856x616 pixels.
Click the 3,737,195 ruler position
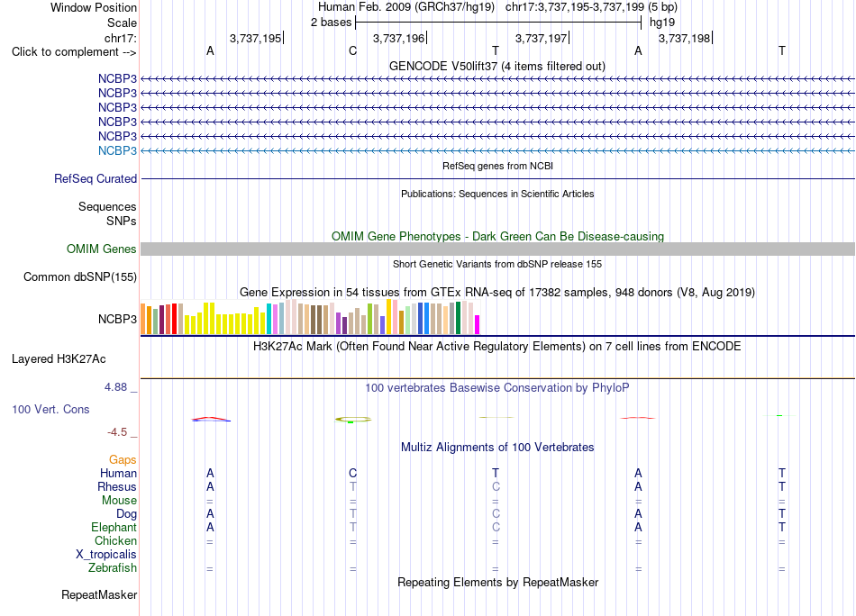255,38
